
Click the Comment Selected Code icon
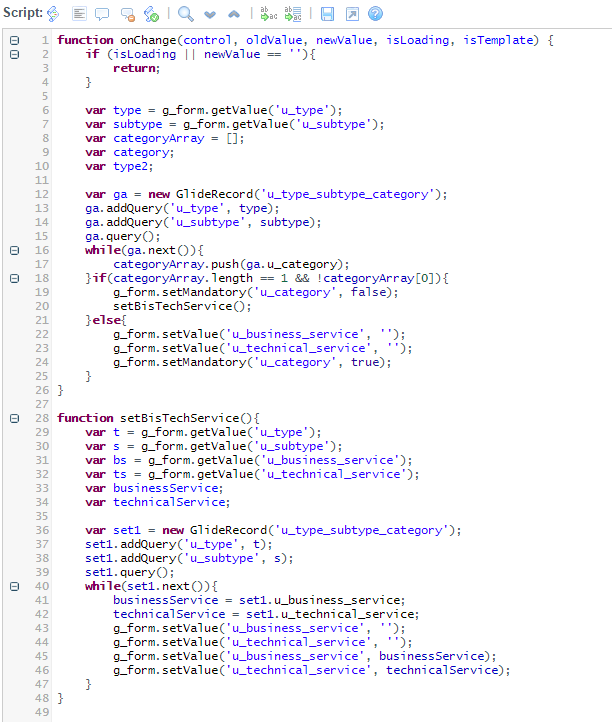(102, 14)
